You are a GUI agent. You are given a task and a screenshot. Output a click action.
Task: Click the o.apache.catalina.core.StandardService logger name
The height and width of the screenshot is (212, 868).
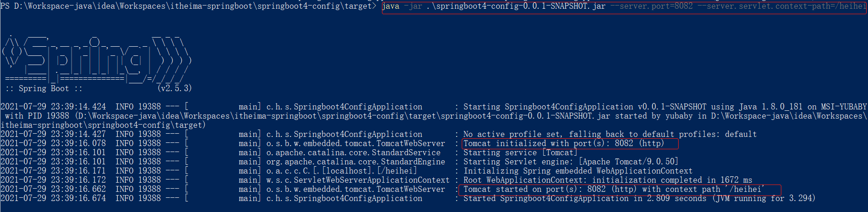[x=353, y=152]
